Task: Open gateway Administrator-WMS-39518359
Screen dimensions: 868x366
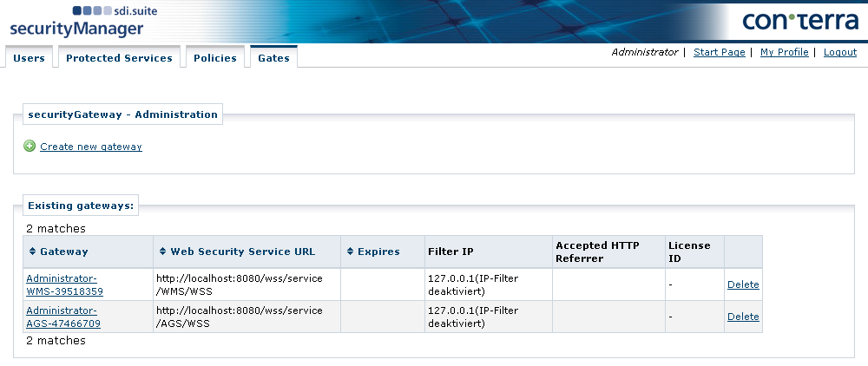Action: tap(61, 284)
